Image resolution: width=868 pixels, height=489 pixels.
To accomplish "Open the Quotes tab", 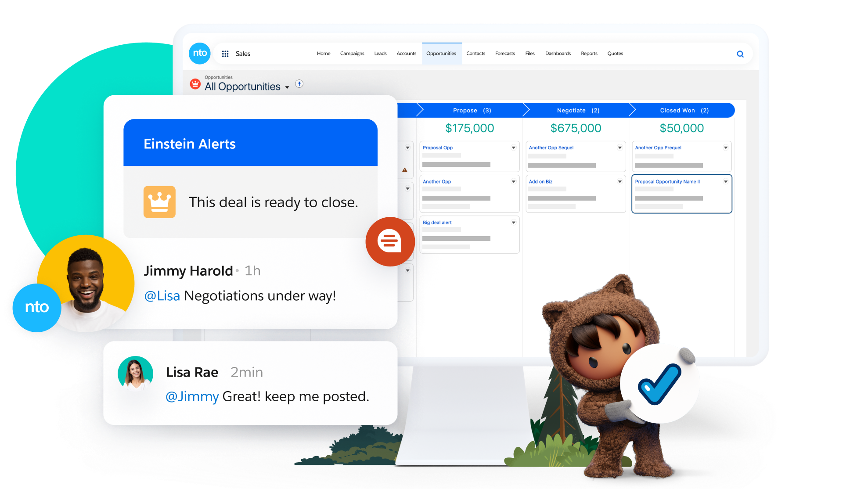I will (615, 54).
